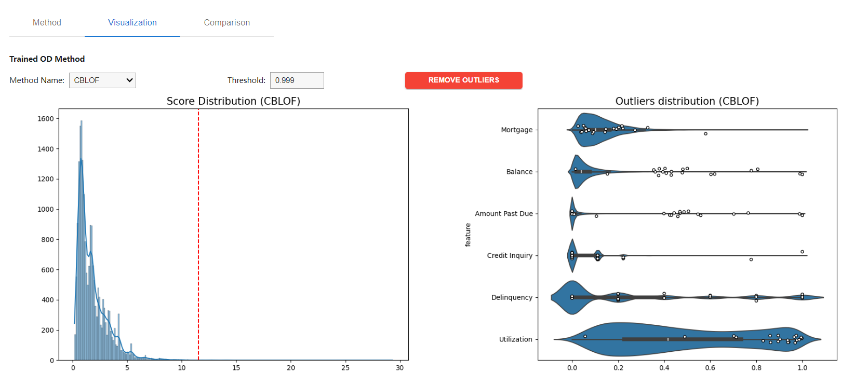This screenshot has width=868, height=385.
Task: Go to the Comparison tab
Action: (x=226, y=23)
